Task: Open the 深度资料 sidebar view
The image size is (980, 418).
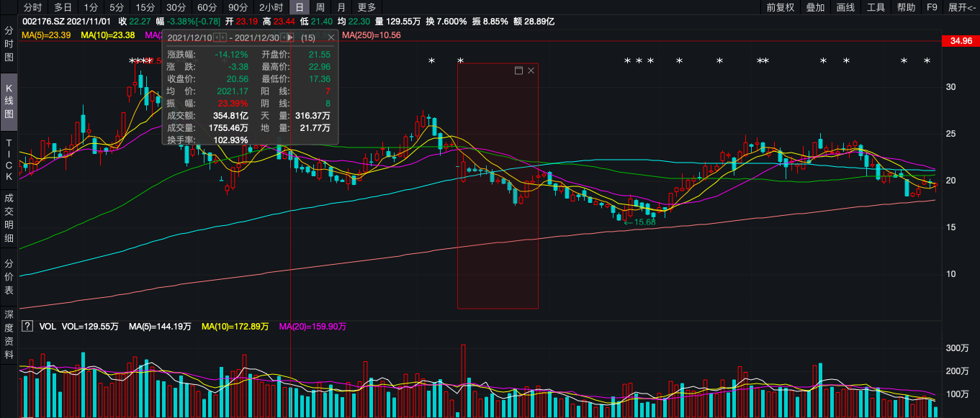Action: (x=9, y=334)
